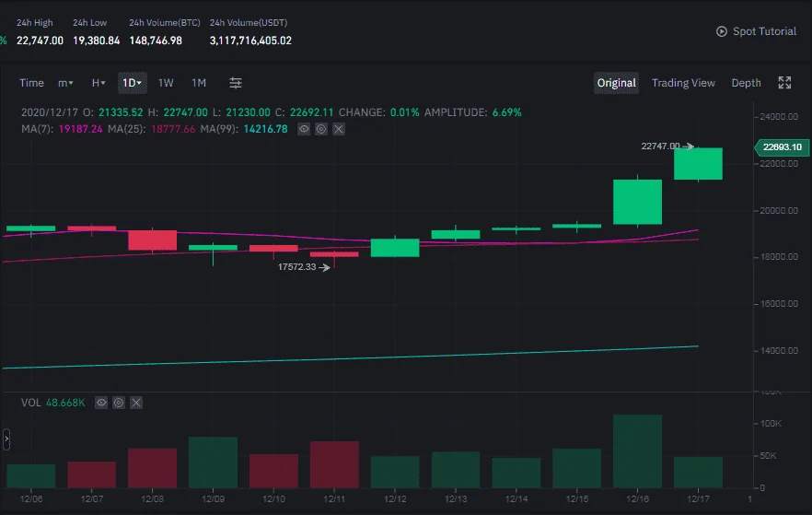Click the 17572.33 low price label
The image size is (812, 515).
pyautogui.click(x=296, y=267)
